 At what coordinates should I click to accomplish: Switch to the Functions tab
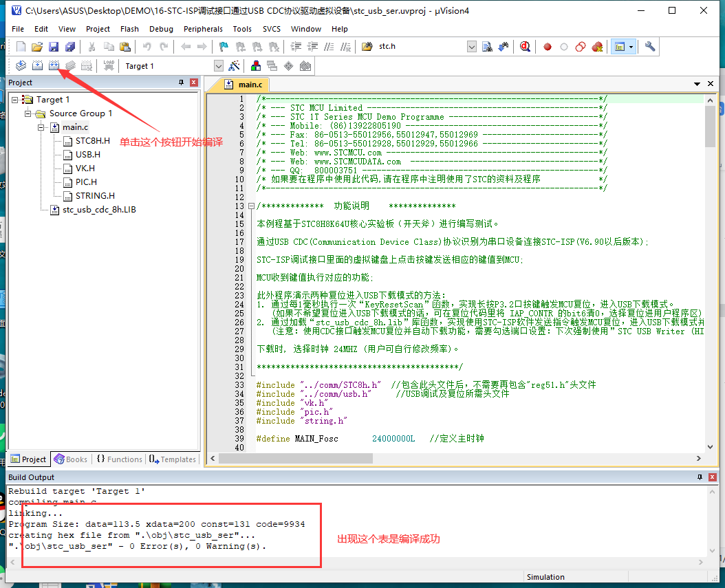(119, 459)
